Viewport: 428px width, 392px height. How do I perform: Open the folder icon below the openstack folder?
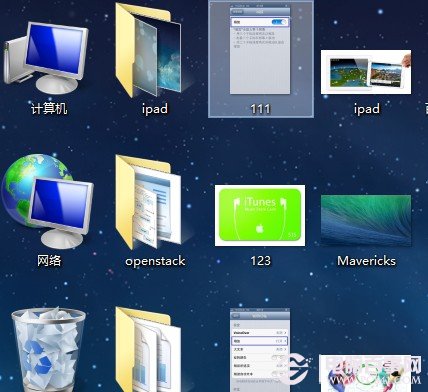149,349
